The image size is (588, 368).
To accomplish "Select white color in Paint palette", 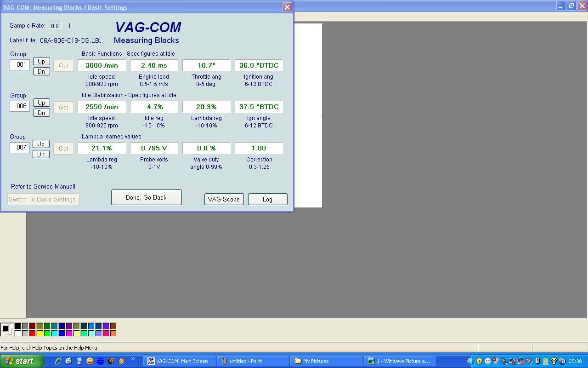I will coord(17,333).
